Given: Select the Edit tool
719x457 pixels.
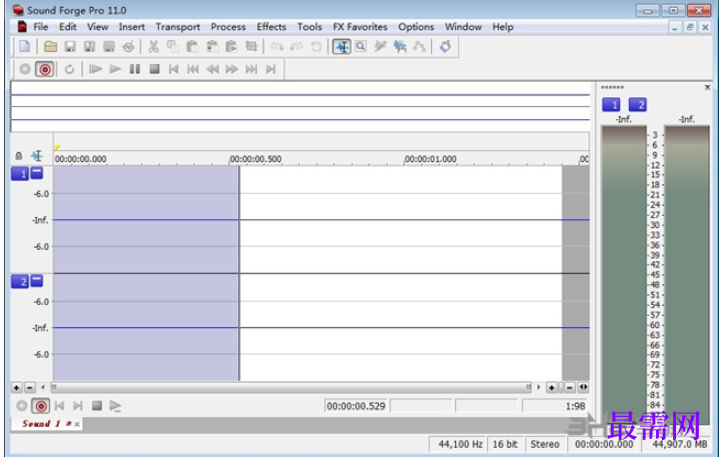Looking at the screenshot, I should (342, 46).
